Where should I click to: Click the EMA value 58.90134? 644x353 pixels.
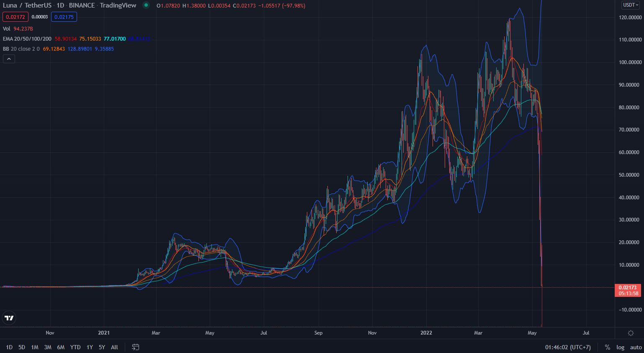[x=66, y=39]
